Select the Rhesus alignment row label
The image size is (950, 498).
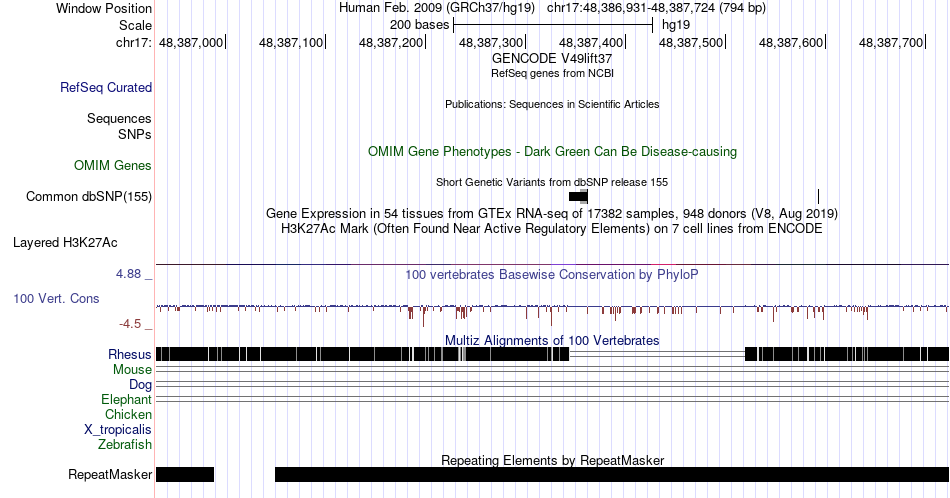pos(130,354)
